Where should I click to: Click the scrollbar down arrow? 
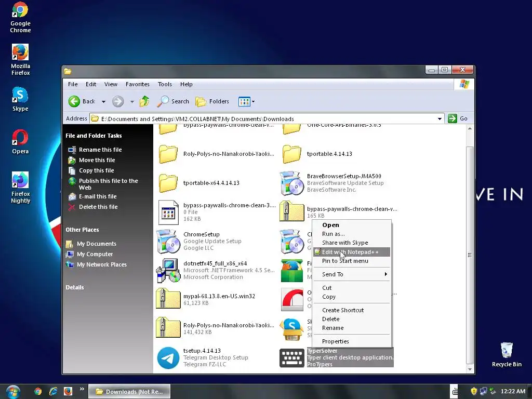(x=470, y=369)
